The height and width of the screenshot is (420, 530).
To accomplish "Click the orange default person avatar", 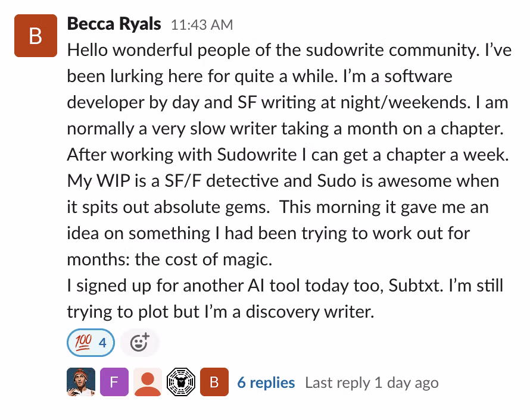I will [147, 382].
